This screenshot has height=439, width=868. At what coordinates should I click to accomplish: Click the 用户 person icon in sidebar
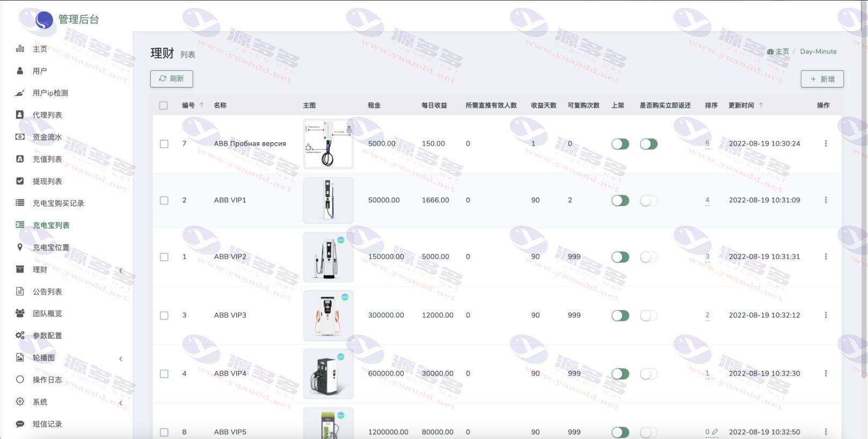click(x=20, y=71)
